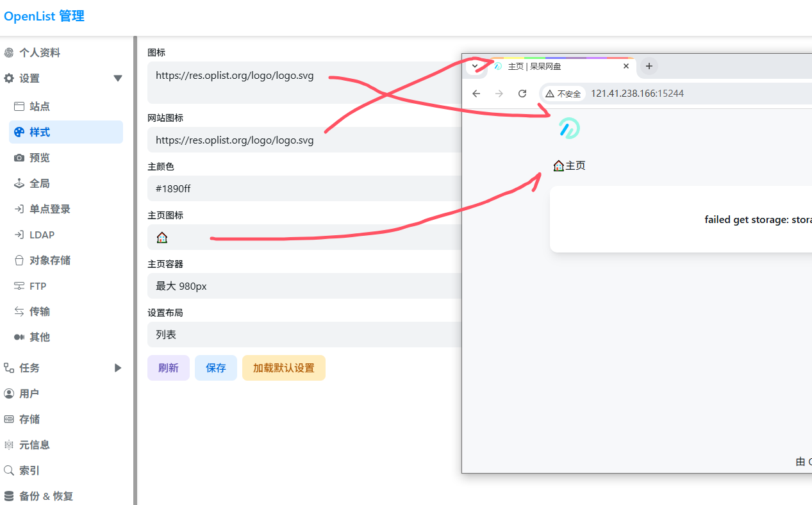The height and width of the screenshot is (505, 812).
Task: Click the browser reload button
Action: (x=522, y=94)
